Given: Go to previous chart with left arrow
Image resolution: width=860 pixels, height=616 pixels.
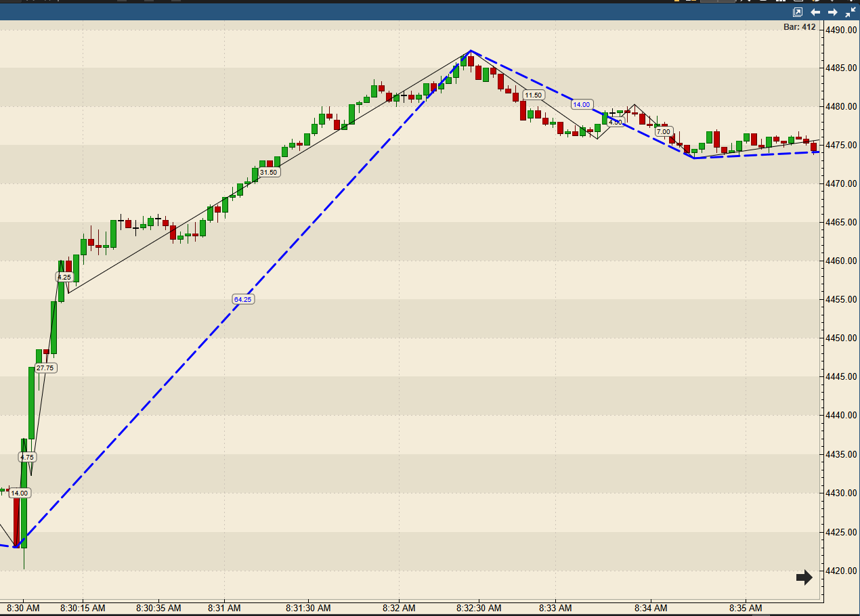Looking at the screenshot, I should pos(815,12).
